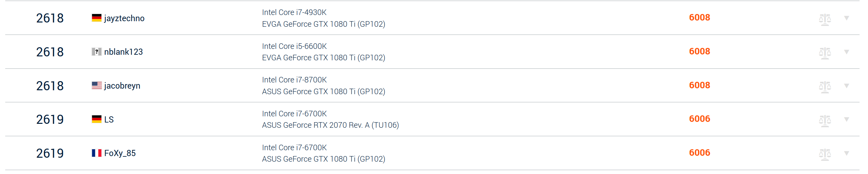Click German flag beside jayztechno

point(96,18)
